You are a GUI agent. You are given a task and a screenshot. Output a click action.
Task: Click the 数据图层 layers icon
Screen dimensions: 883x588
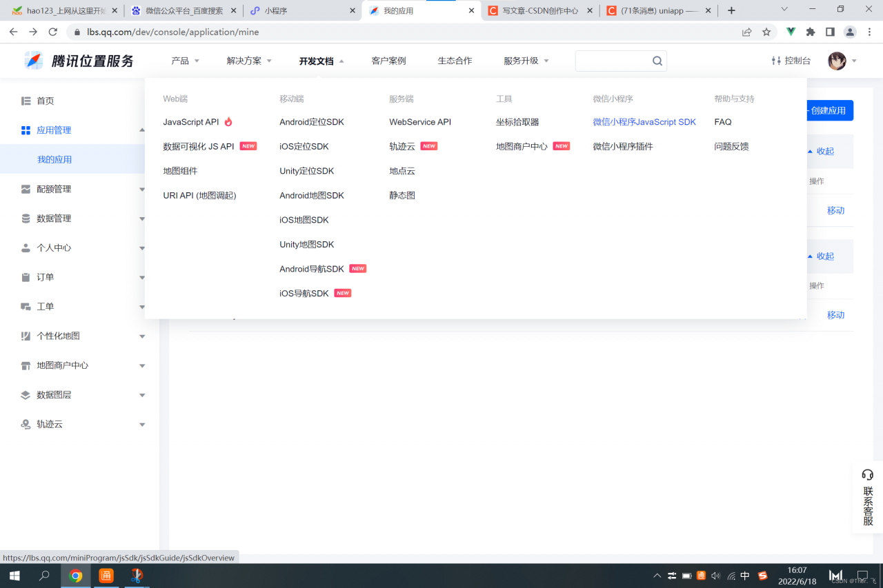[26, 395]
